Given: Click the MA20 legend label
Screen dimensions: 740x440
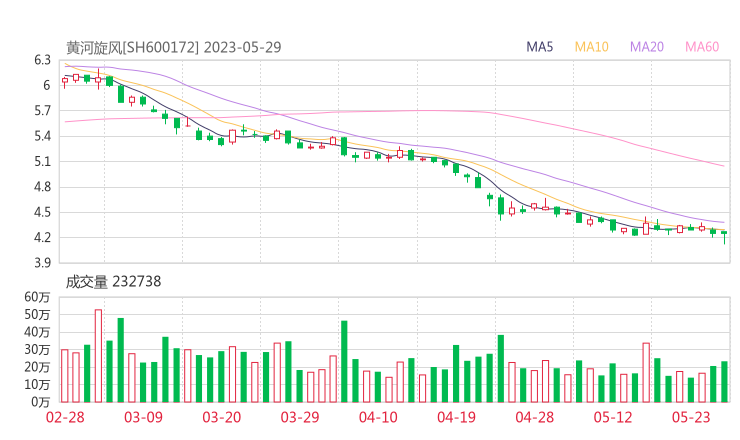Looking at the screenshot, I should [647, 47].
